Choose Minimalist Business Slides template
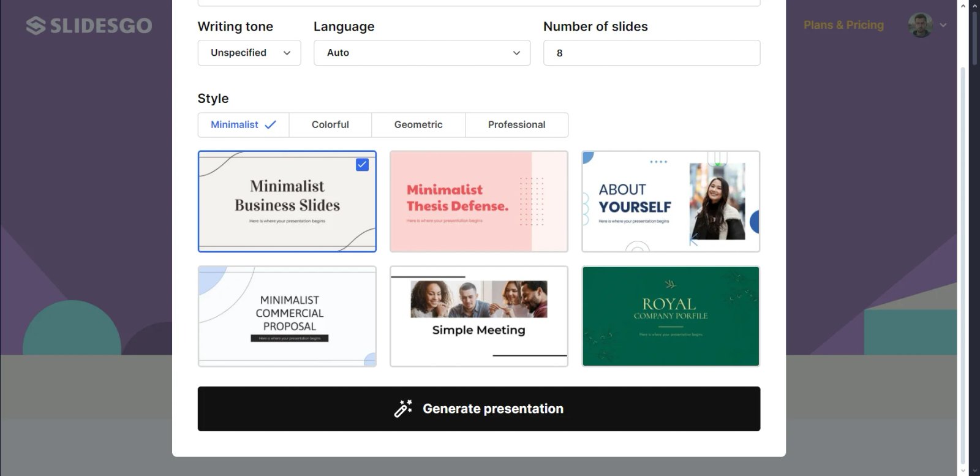The height and width of the screenshot is (476, 980). click(287, 202)
